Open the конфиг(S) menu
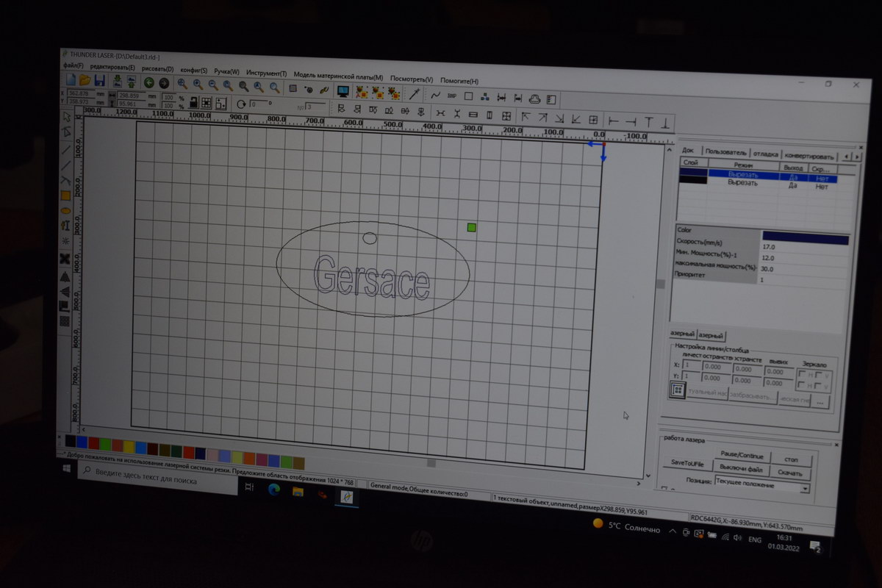 click(194, 70)
